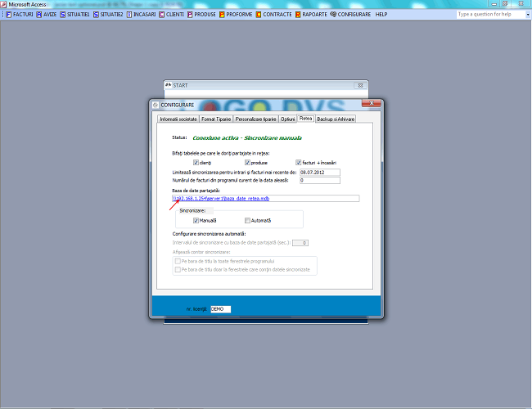Image resolution: width=532 pixels, height=409 pixels.
Task: Click 'Type a question for help' box
Action: pyautogui.click(x=490, y=14)
